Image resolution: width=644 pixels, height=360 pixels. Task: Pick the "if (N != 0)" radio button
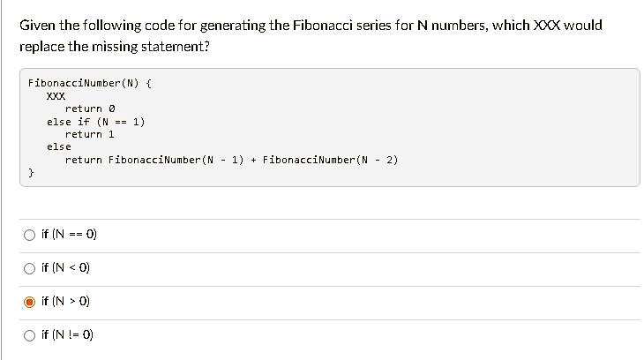pyautogui.click(x=29, y=335)
